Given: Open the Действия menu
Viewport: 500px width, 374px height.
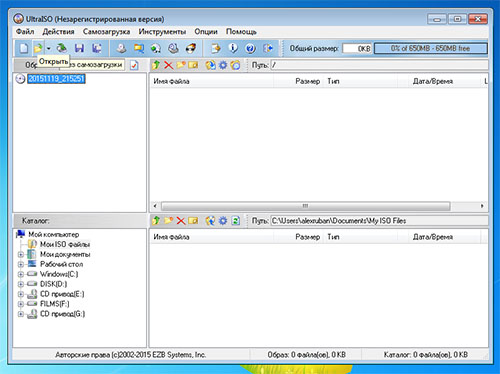Looking at the screenshot, I should pyautogui.click(x=58, y=32).
